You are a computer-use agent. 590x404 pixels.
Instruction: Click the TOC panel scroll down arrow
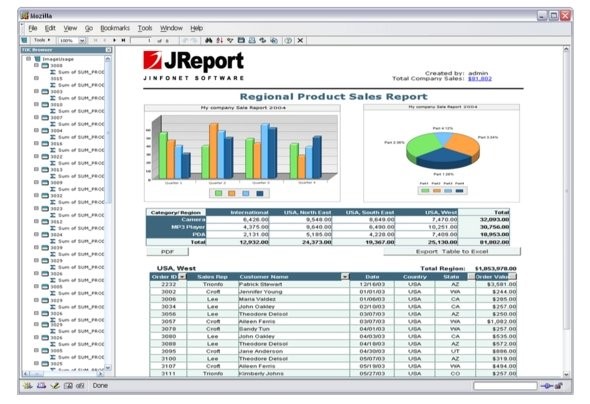(108, 368)
